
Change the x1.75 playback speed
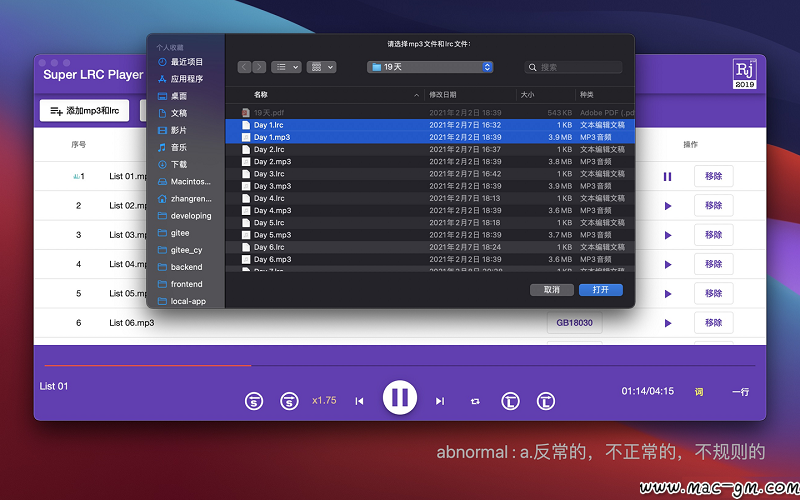click(x=324, y=401)
